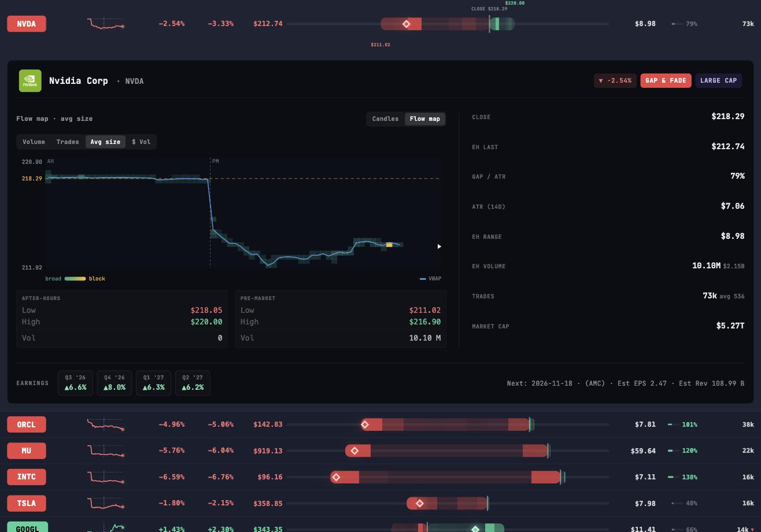The height and width of the screenshot is (532, 761).
Task: Select the Volume flow metric
Action: (x=34, y=142)
